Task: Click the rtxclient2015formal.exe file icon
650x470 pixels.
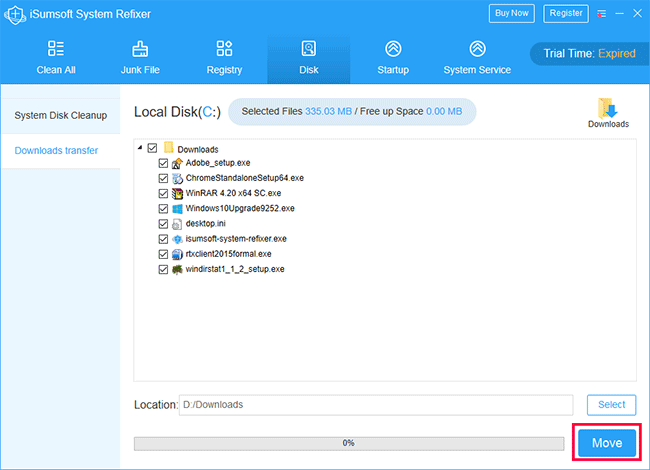Action: click(x=177, y=254)
